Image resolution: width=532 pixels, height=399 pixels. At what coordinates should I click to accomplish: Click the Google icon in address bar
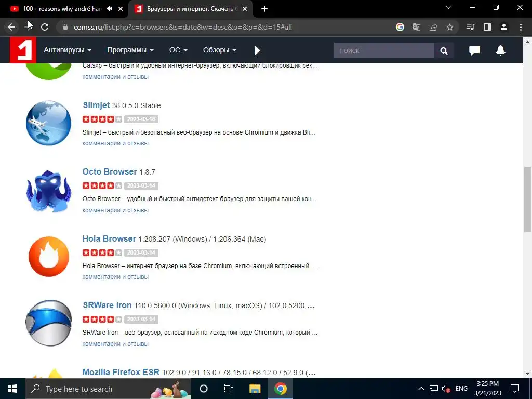pos(400,27)
